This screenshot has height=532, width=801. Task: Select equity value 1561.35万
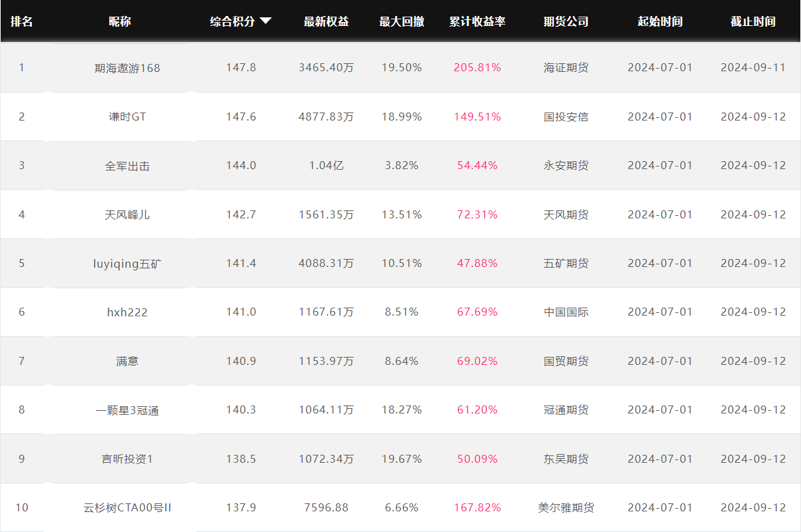point(327,214)
